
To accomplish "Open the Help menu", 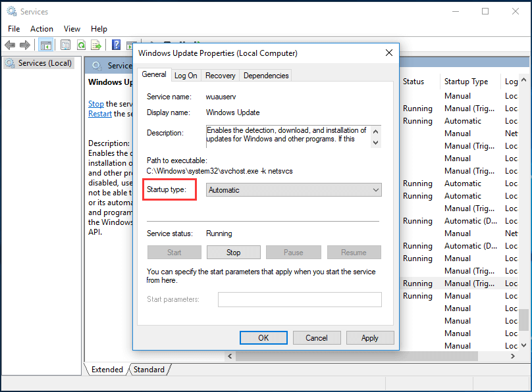I will coord(99,29).
